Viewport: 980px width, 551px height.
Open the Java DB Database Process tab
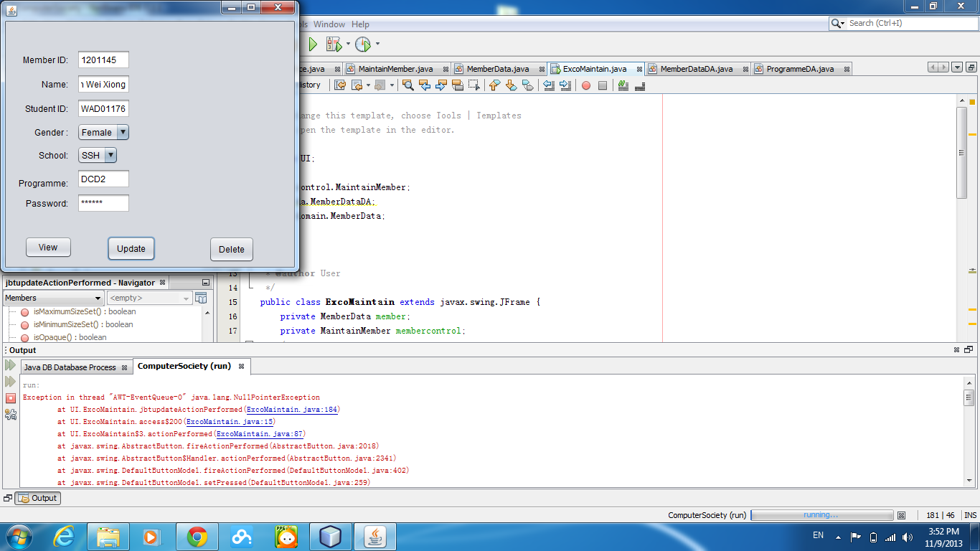pos(70,367)
